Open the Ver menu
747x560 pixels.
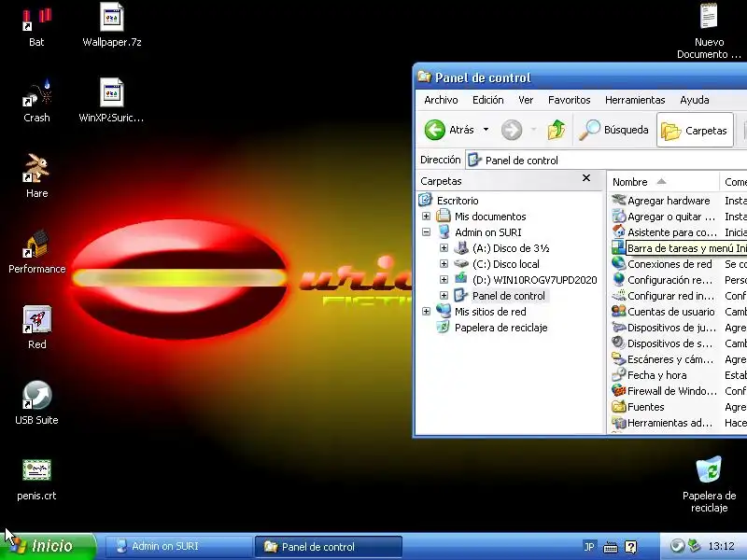[526, 100]
